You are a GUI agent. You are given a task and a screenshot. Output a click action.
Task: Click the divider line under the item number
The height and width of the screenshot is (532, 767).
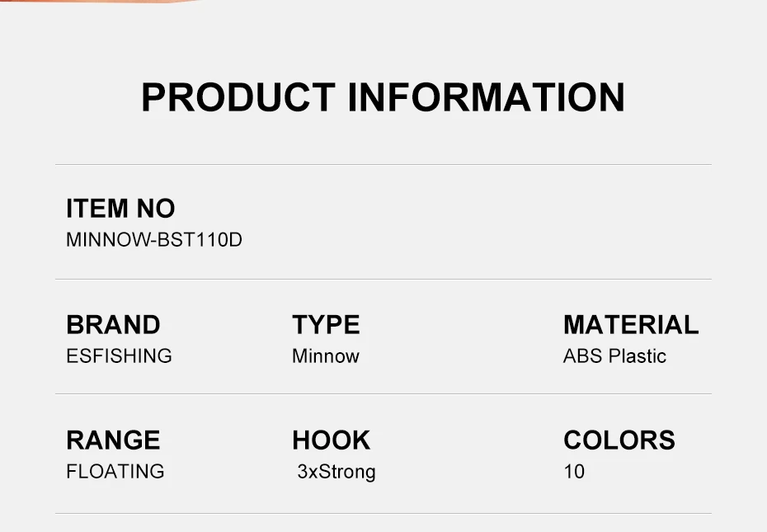click(383, 279)
